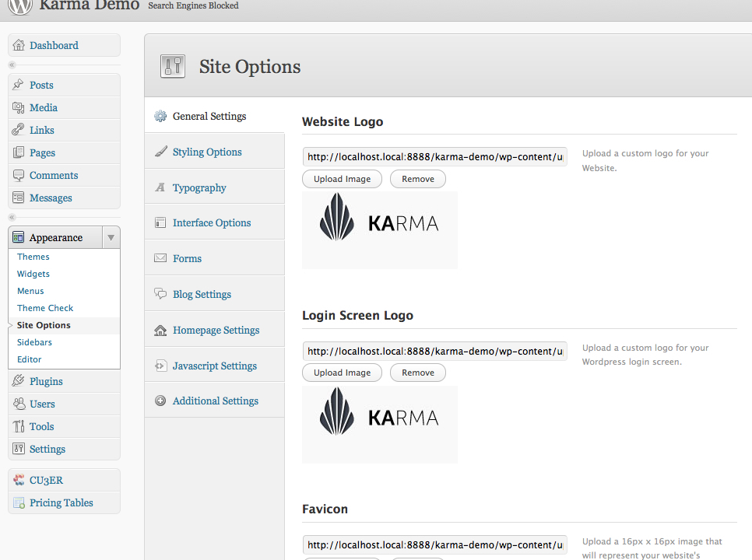Open the Styling Options tab

coord(207,152)
